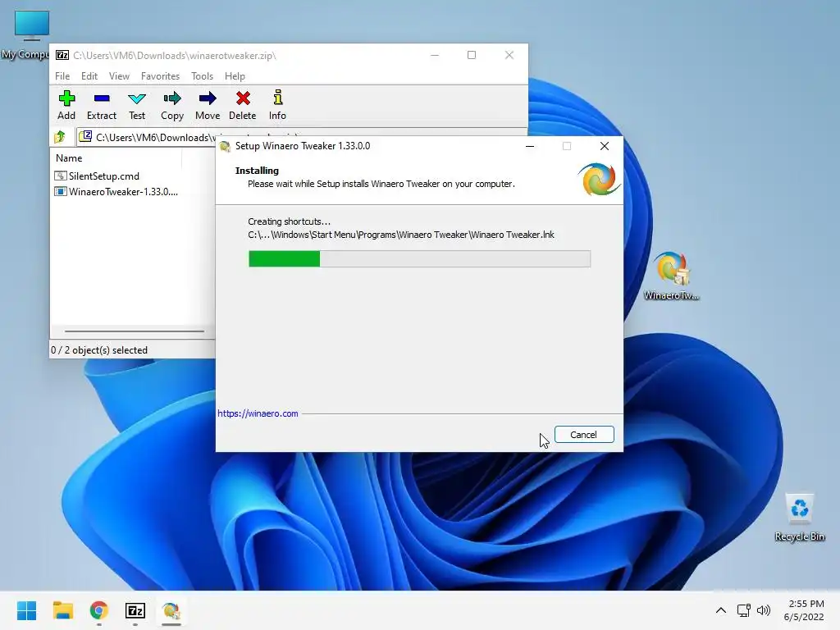Open the 7-Zip Tools menu

point(202,76)
